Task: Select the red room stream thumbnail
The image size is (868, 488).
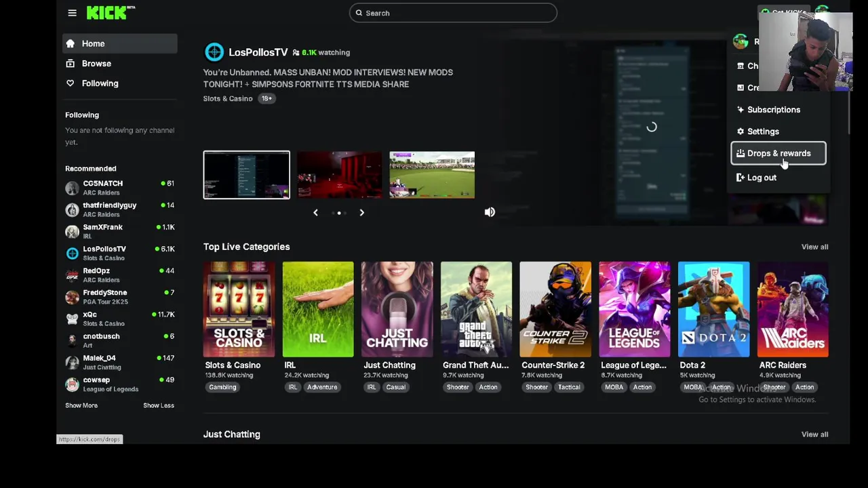Action: pyautogui.click(x=339, y=175)
